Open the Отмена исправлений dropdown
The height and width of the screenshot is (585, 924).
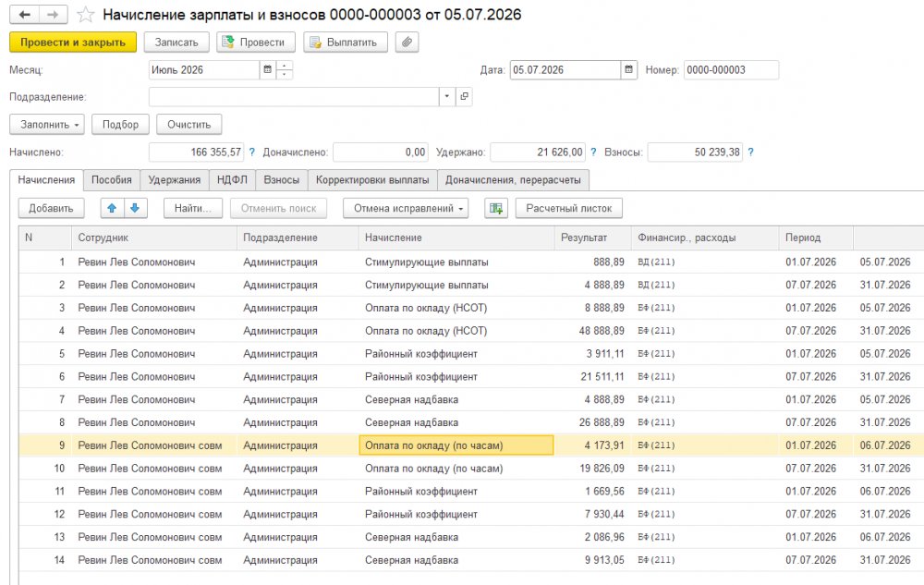tap(406, 208)
